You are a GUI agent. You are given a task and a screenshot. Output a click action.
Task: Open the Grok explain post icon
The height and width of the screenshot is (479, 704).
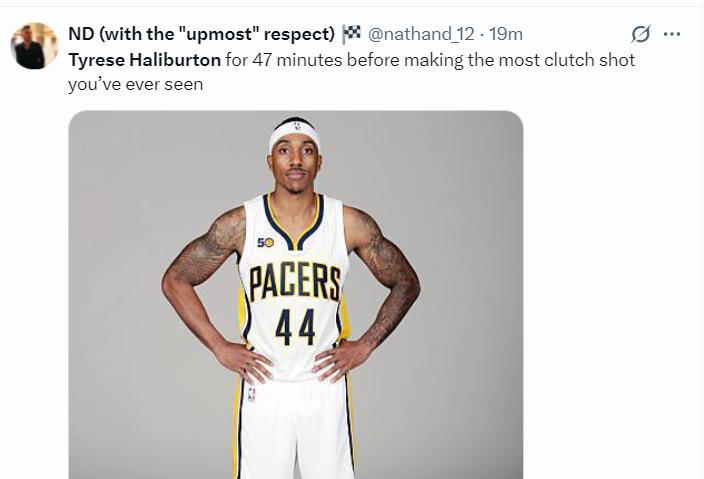pyautogui.click(x=641, y=34)
